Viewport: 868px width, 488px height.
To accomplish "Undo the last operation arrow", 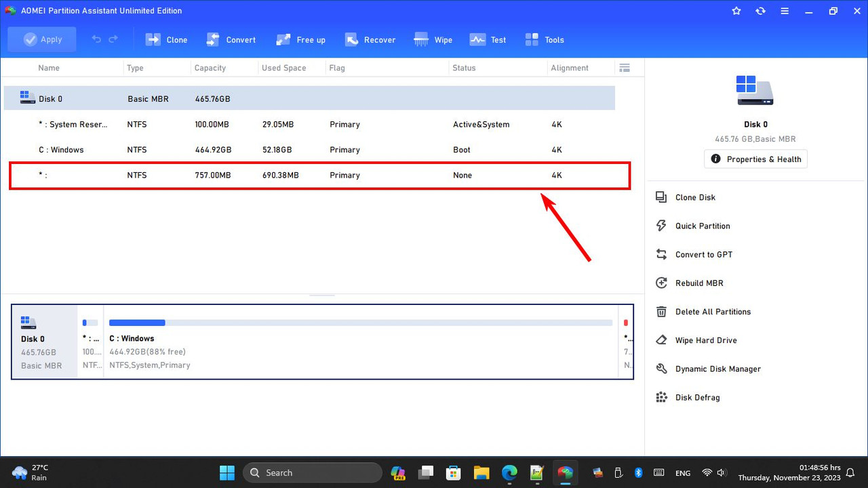I will 96,39.
